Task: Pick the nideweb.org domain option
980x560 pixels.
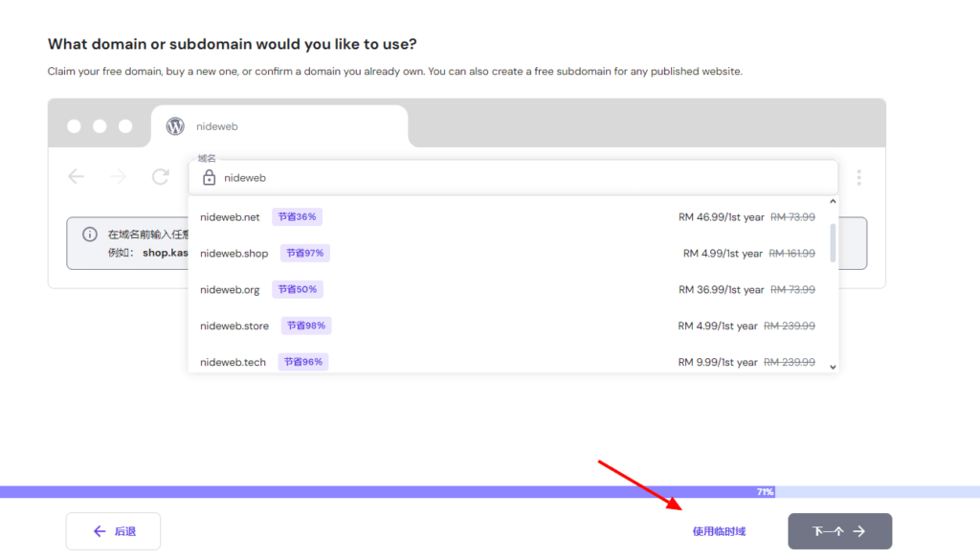Action: point(230,290)
